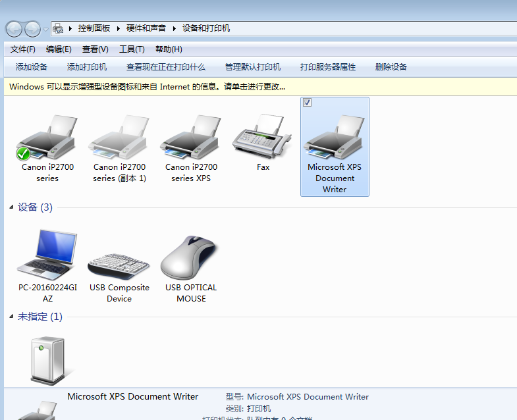
Task: Open the 帮助(H) menu
Action: tap(169, 49)
